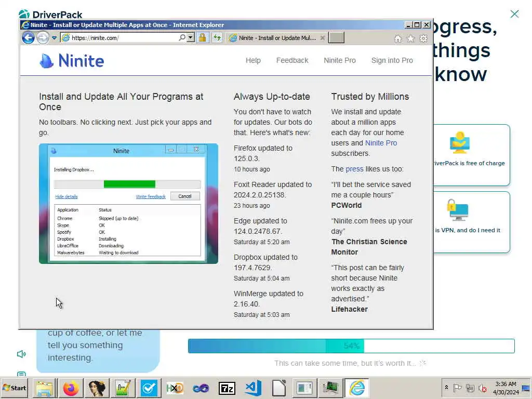Click The Christian Science Monitor attribution

(x=369, y=247)
